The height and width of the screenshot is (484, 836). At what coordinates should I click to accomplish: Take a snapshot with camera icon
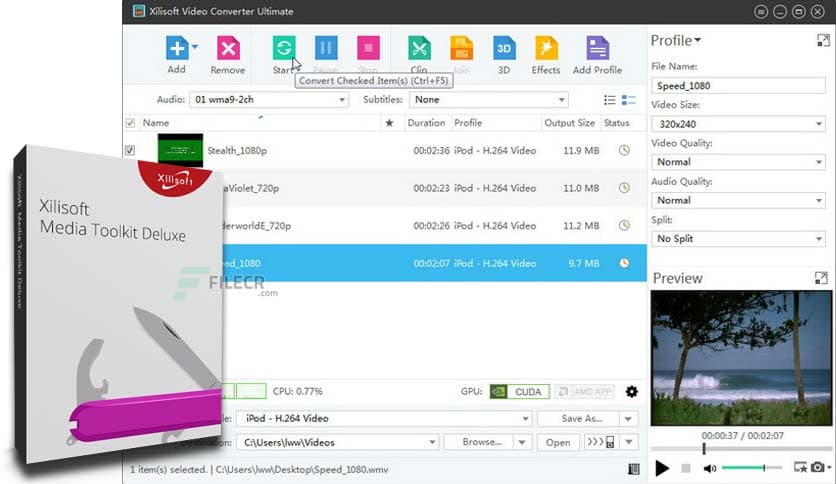[817, 467]
